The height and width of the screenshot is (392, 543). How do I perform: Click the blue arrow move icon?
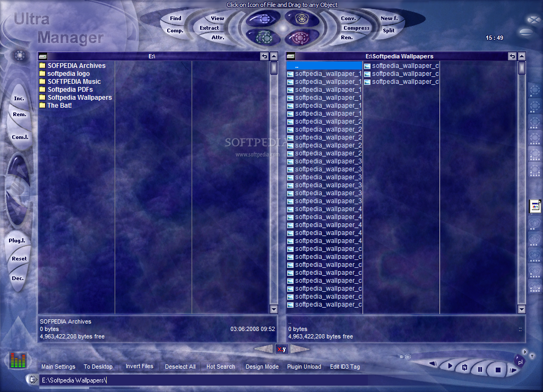263,19
